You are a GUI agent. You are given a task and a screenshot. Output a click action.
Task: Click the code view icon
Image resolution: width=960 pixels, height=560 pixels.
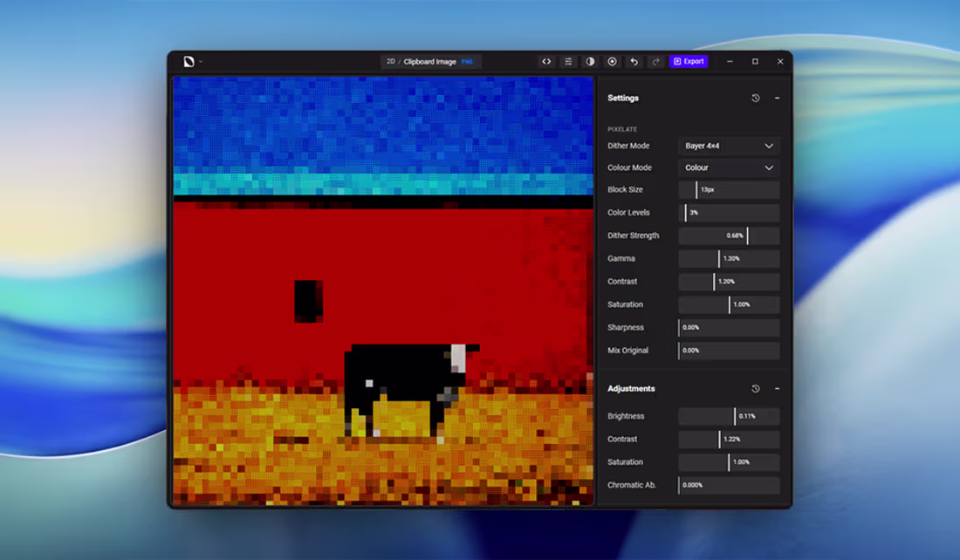[546, 61]
